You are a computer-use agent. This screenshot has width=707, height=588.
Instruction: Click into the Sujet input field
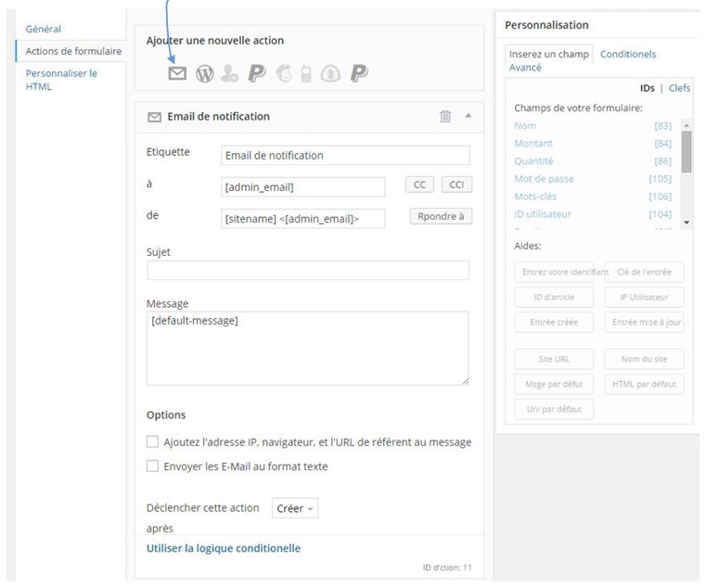(308, 270)
